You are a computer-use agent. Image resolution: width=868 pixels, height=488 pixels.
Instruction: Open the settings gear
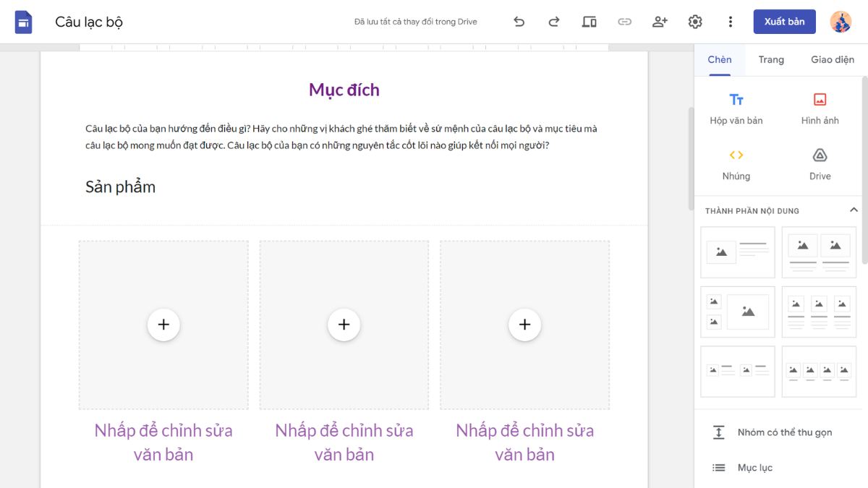click(695, 22)
